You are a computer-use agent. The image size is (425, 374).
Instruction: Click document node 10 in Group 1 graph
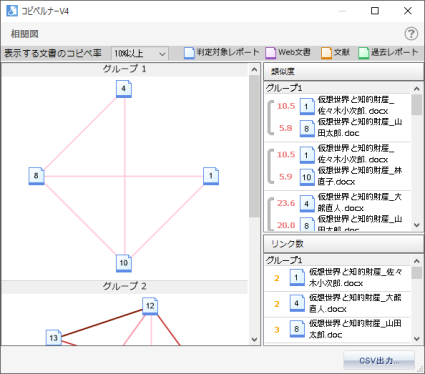pos(124,263)
